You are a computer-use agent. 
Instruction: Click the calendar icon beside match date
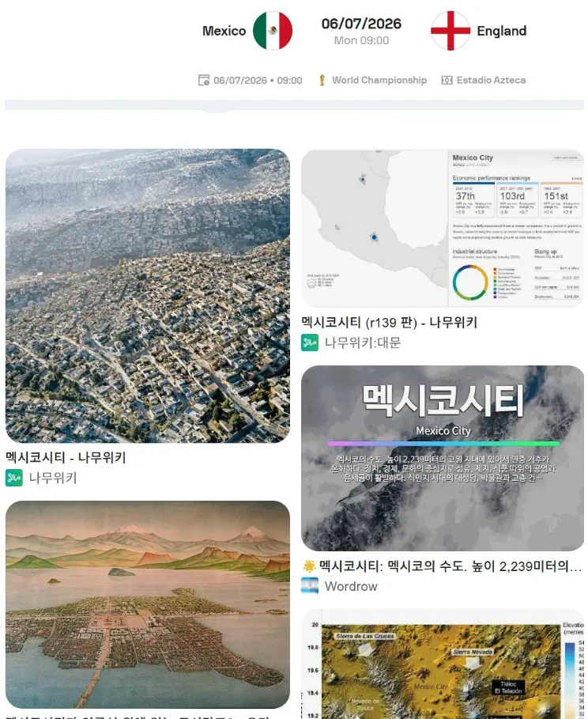point(203,80)
